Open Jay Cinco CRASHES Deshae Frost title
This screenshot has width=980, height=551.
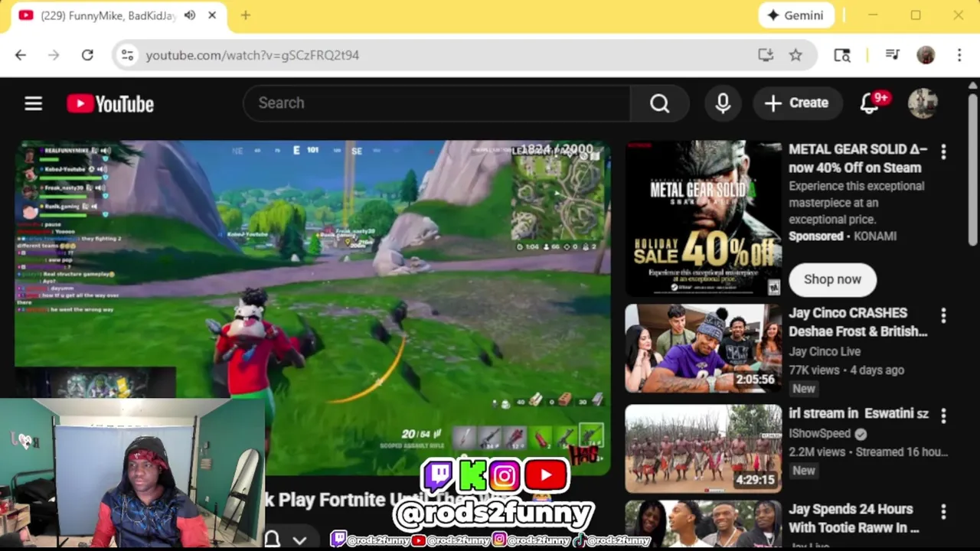click(857, 322)
